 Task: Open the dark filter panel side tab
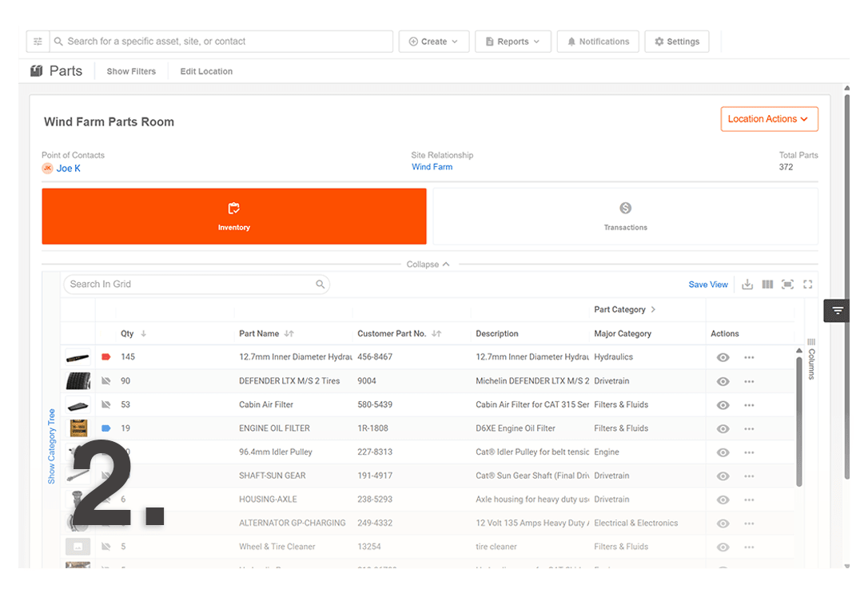tap(837, 311)
